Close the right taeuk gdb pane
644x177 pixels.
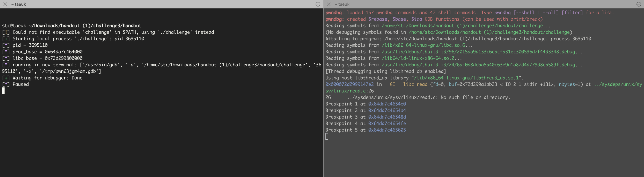tap(329, 4)
